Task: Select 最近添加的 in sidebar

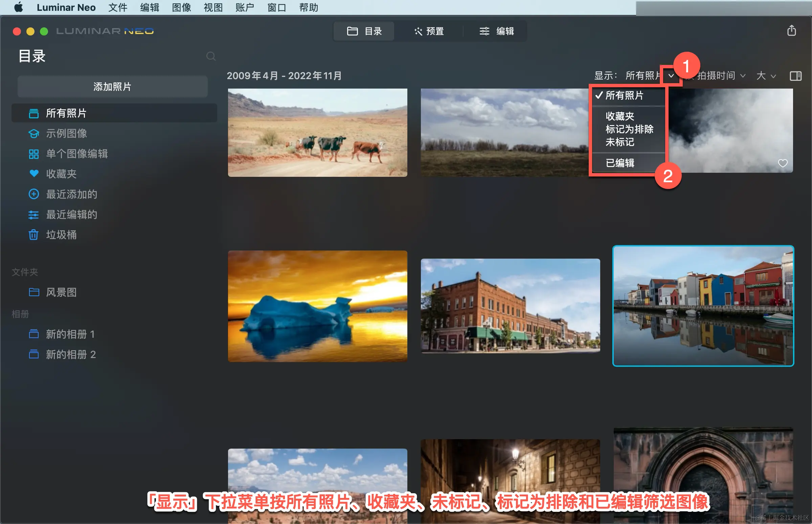Action: (x=71, y=194)
